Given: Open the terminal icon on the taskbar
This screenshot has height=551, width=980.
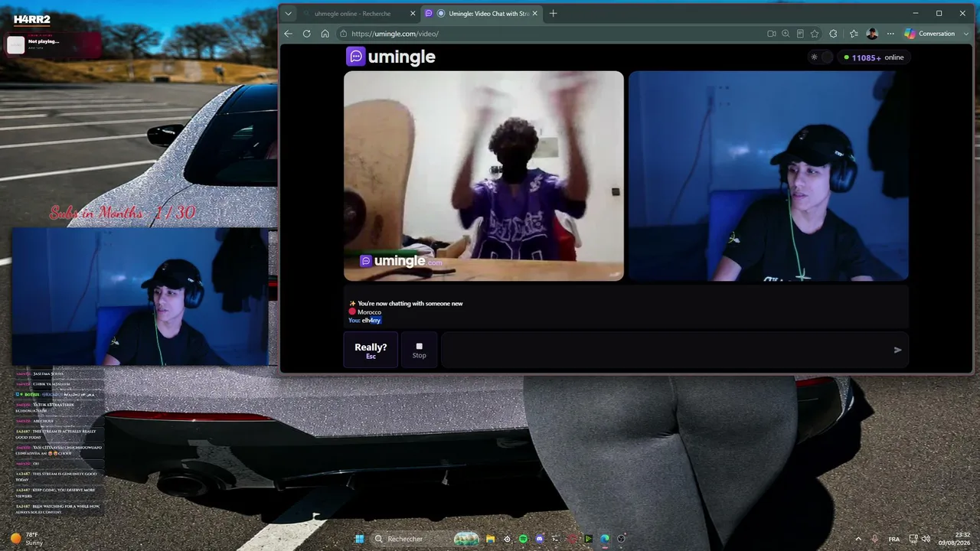Looking at the screenshot, I should (556, 539).
